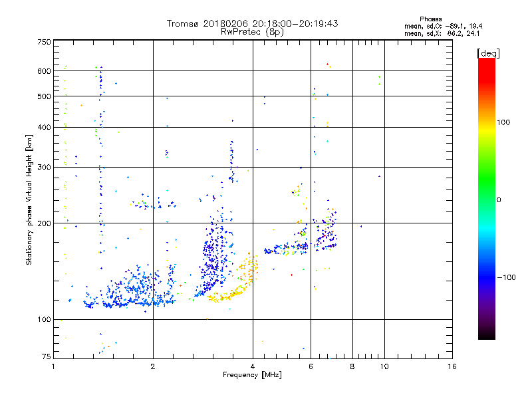Select the 'RwPretec (8p)' subtitle text
The width and height of the screenshot is (532, 399).
pos(252,32)
